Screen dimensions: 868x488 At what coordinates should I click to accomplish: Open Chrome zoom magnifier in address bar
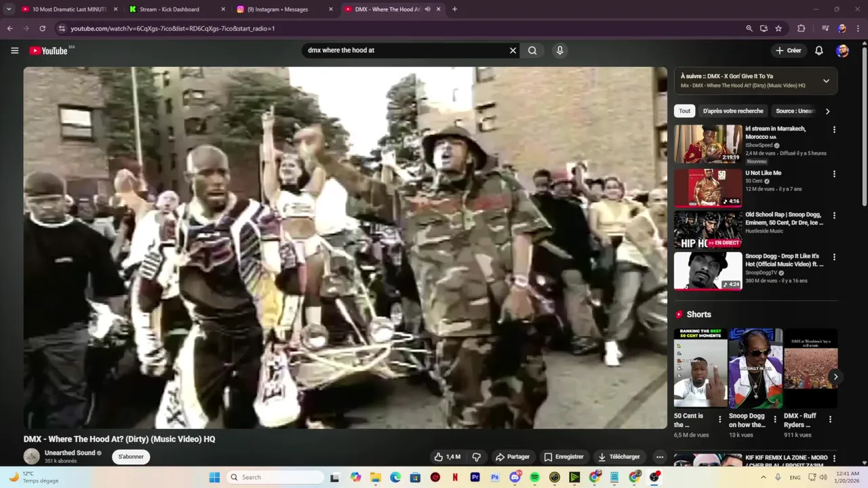(x=749, y=28)
